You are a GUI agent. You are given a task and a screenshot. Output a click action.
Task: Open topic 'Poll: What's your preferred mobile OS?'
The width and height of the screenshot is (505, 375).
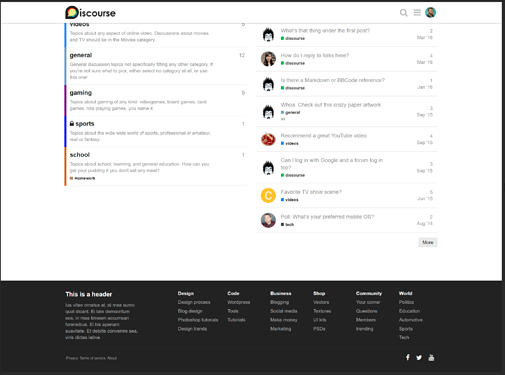coord(327,217)
